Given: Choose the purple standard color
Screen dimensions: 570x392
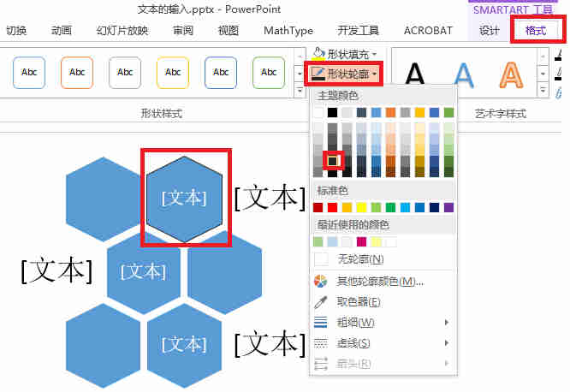Looking at the screenshot, I should pos(449,208).
